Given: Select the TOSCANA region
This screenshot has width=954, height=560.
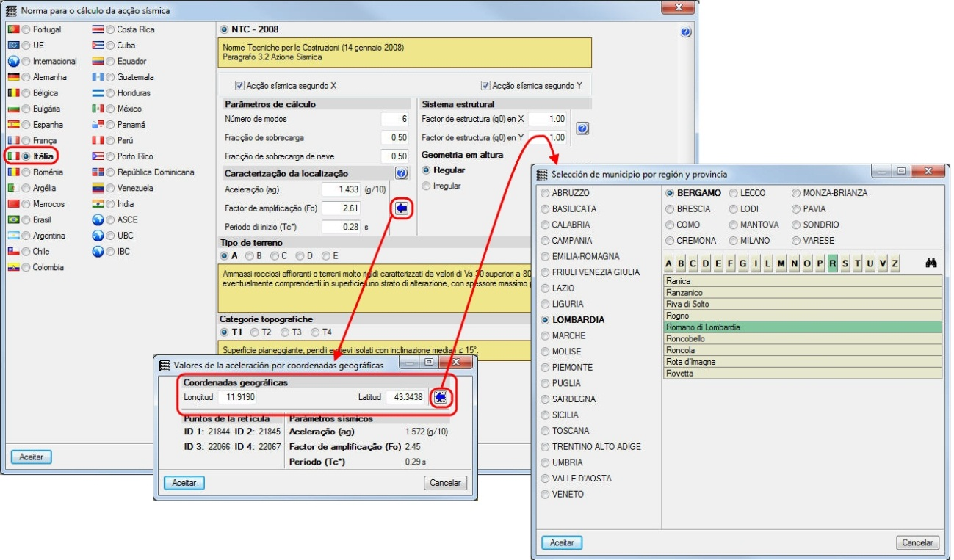Looking at the screenshot, I should click(546, 431).
